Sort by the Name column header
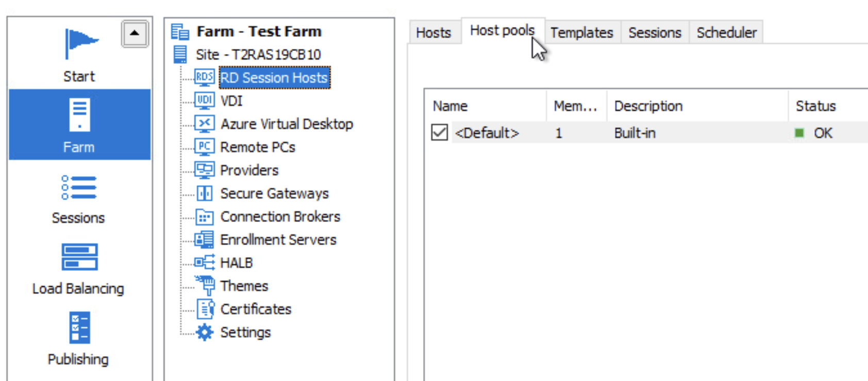 (x=450, y=106)
